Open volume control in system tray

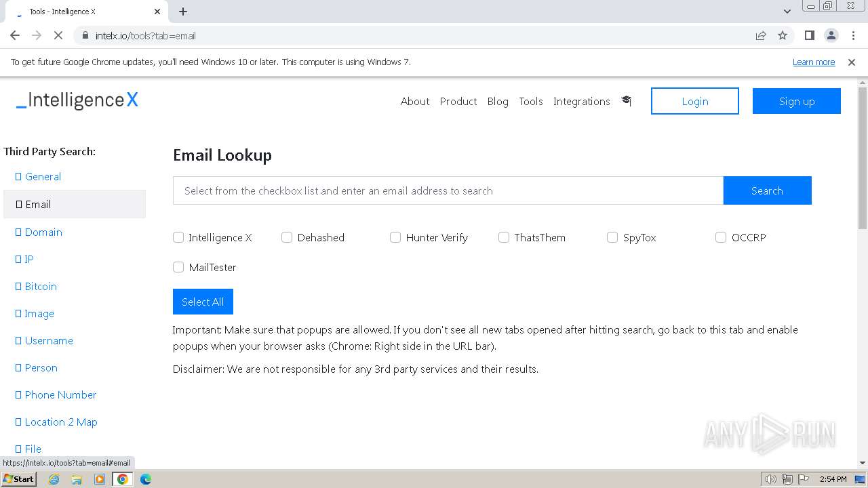click(770, 479)
